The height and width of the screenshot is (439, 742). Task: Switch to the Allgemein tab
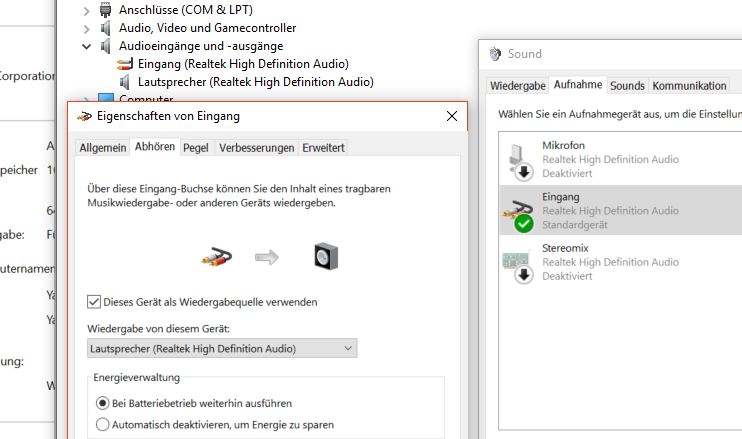click(103, 148)
